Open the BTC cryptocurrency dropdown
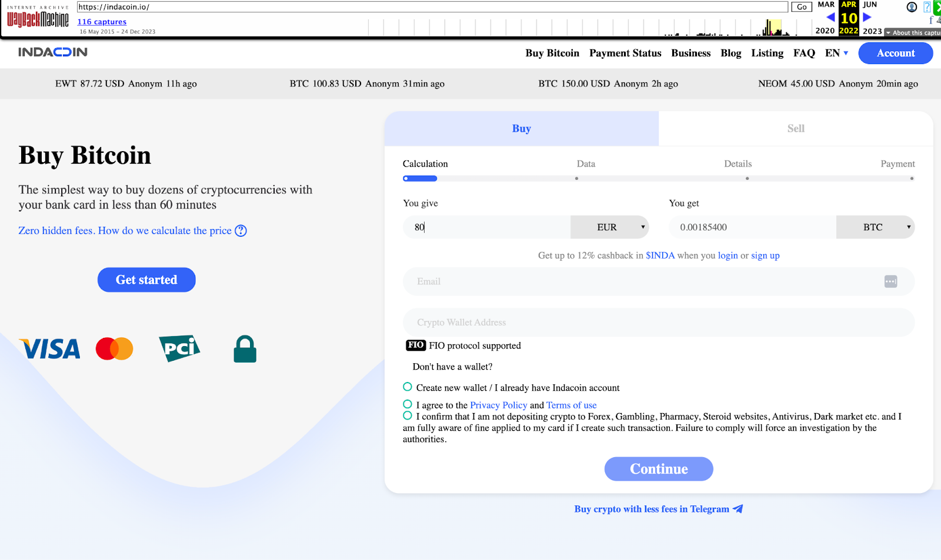Screen dimensions: 941x560 [x=875, y=227]
